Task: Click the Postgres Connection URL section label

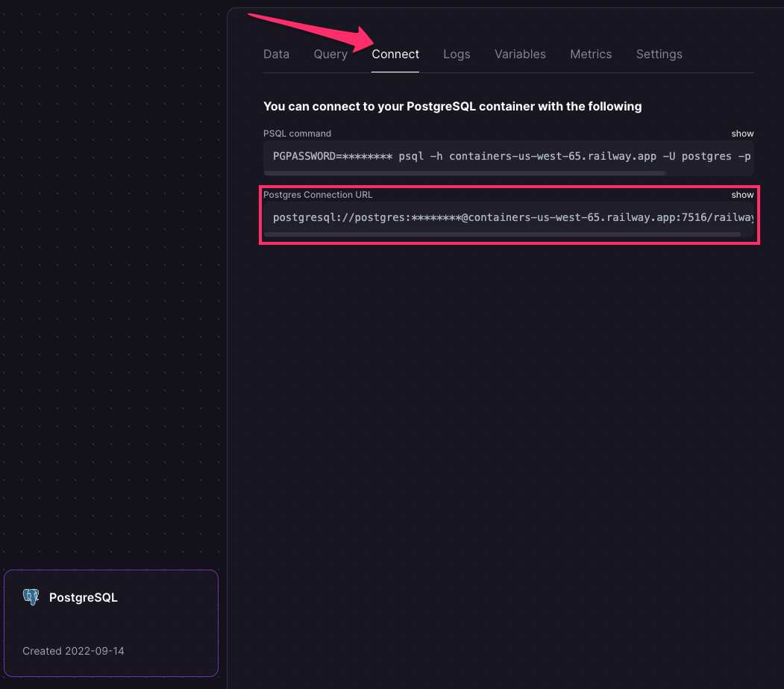Action: (318, 195)
